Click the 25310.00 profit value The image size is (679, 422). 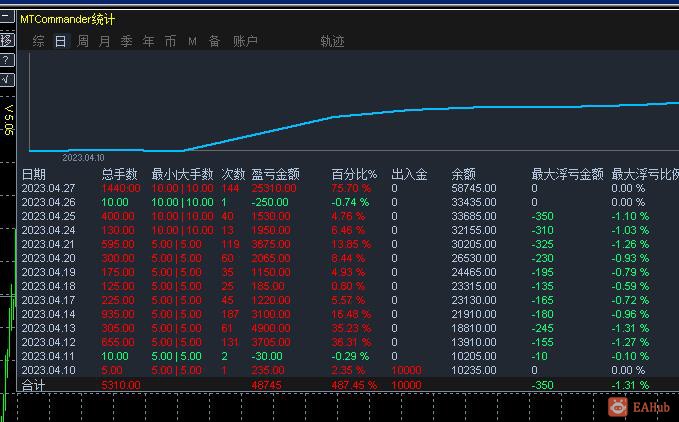[x=274, y=188]
